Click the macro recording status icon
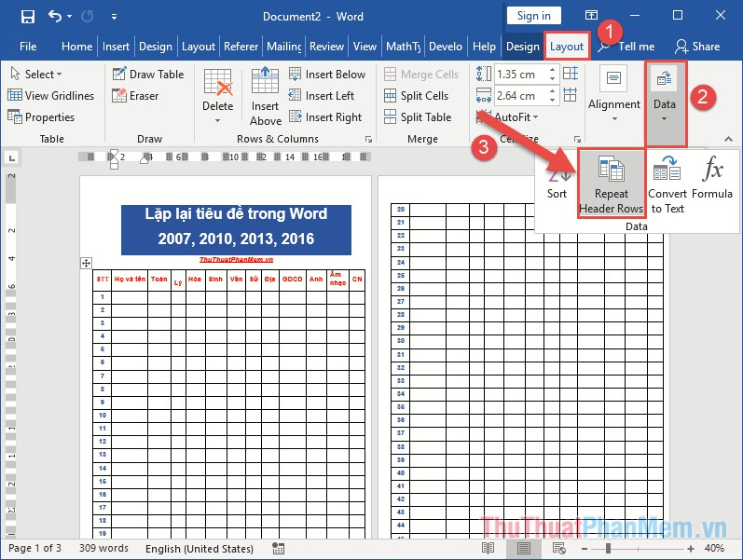This screenshot has height=560, width=743. (279, 549)
